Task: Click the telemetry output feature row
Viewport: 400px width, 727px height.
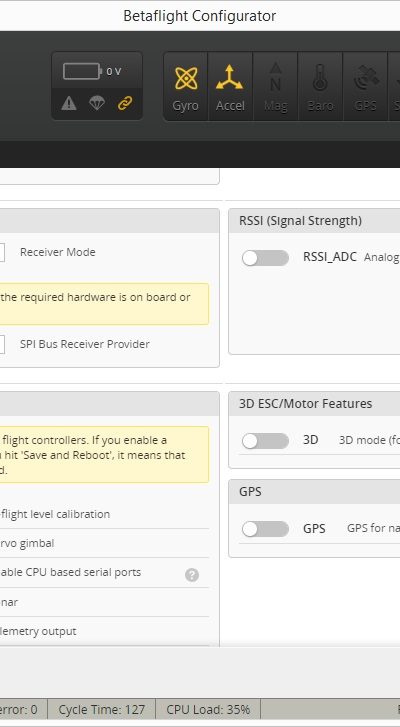Action: pos(104,631)
